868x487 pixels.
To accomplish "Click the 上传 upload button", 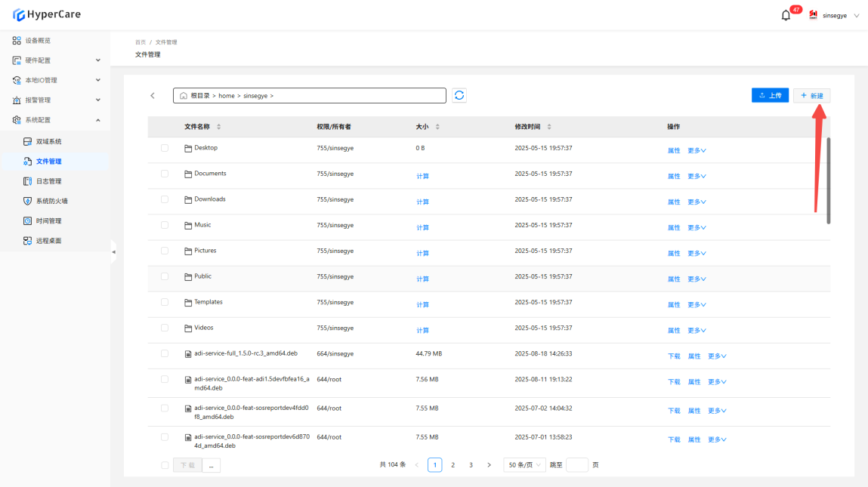I will click(x=770, y=96).
